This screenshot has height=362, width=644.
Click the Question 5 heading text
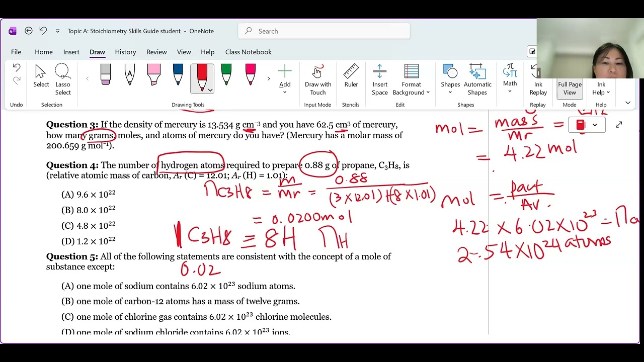click(x=72, y=256)
